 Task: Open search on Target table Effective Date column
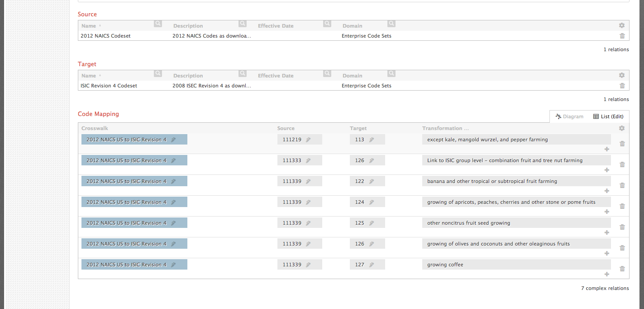tap(327, 73)
